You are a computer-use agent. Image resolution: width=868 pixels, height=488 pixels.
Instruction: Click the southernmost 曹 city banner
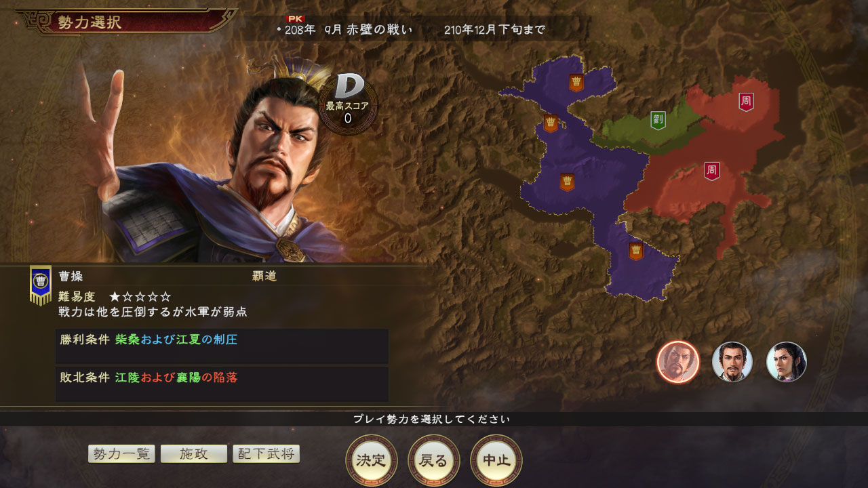[x=635, y=251]
